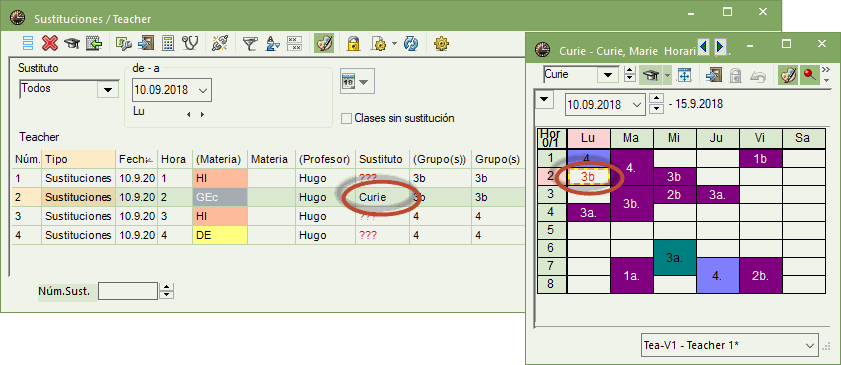
Task: Click the yellow DE materia cell
Action: [x=220, y=235]
